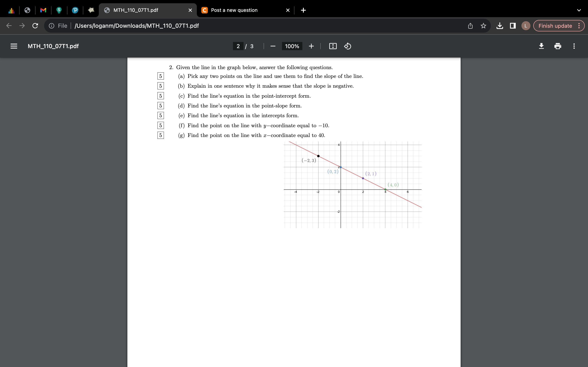Switch to Post a new question tab
Viewport: 588px width, 367px height.
coord(234,10)
